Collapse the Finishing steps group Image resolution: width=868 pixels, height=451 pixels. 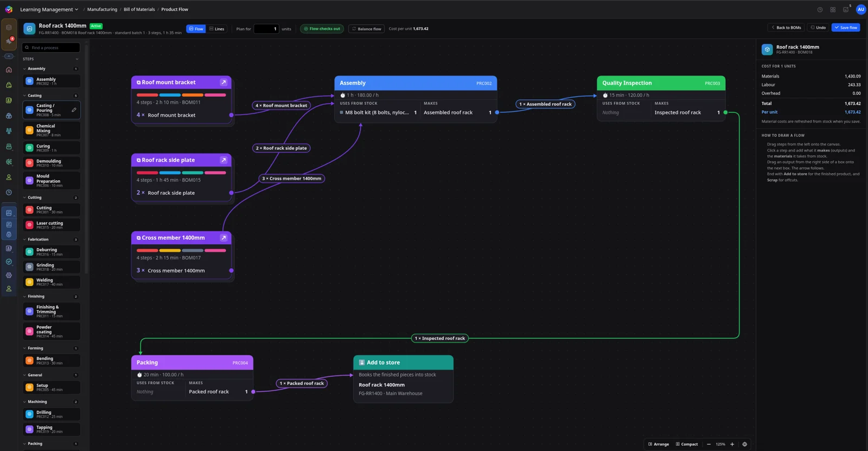pos(25,296)
